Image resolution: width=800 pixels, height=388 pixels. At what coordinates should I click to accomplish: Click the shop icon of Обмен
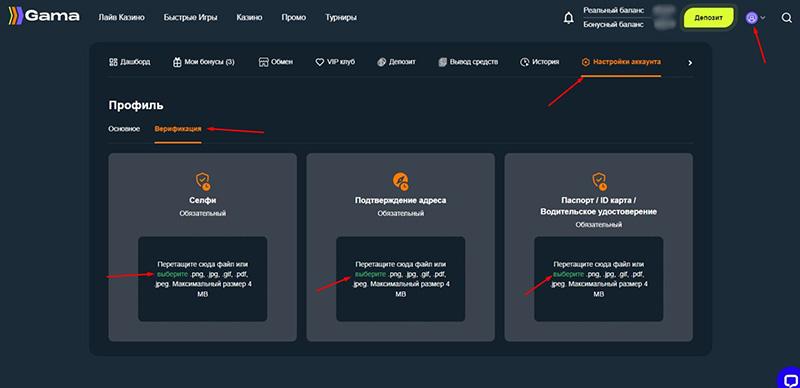[x=263, y=62]
